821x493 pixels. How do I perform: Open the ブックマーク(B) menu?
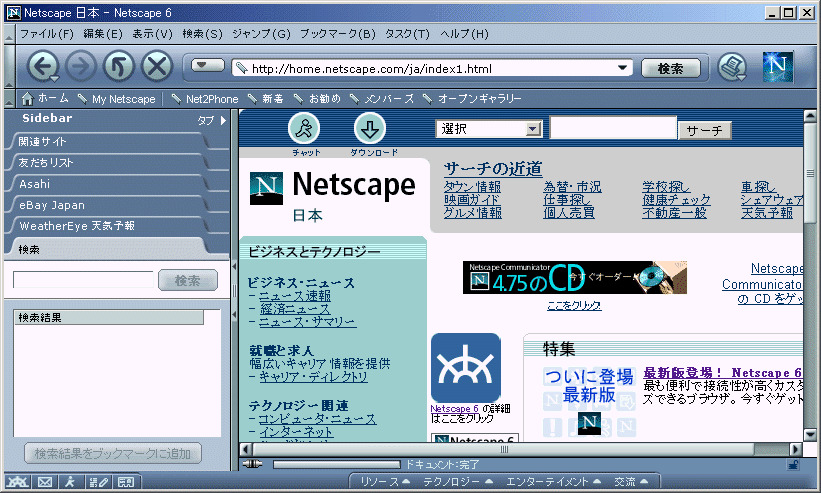(x=338, y=34)
